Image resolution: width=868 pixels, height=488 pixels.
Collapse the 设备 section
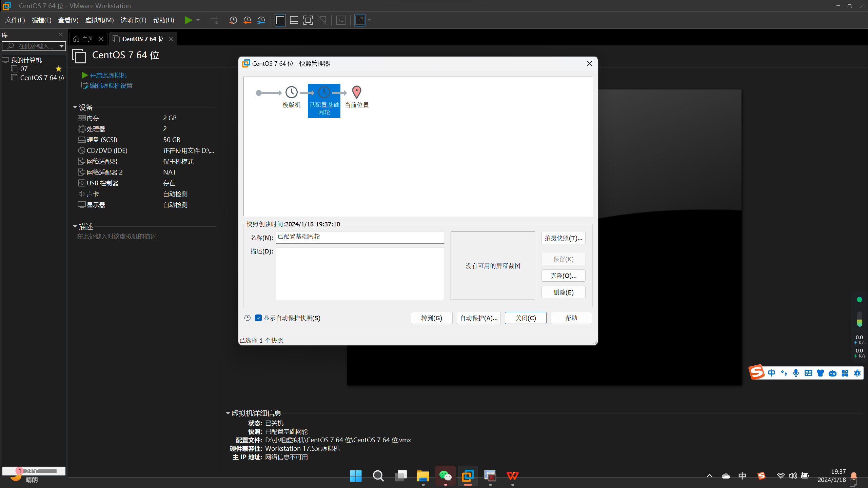[75, 107]
